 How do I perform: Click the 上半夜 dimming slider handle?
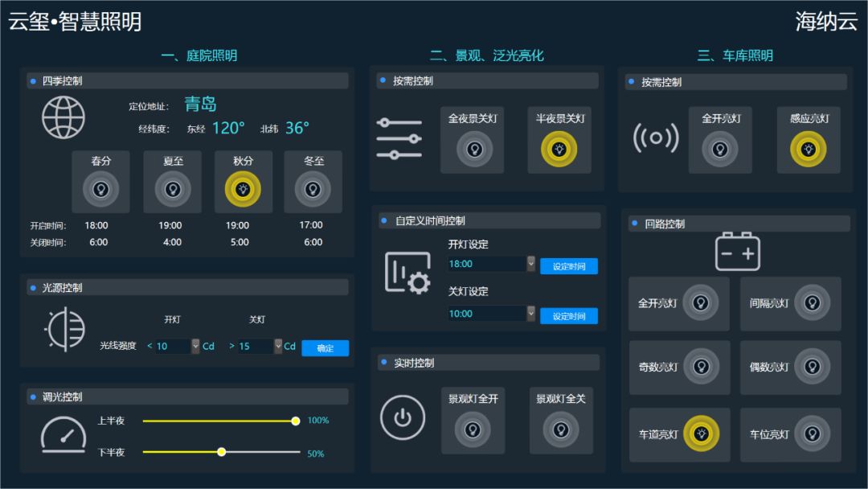(x=296, y=421)
